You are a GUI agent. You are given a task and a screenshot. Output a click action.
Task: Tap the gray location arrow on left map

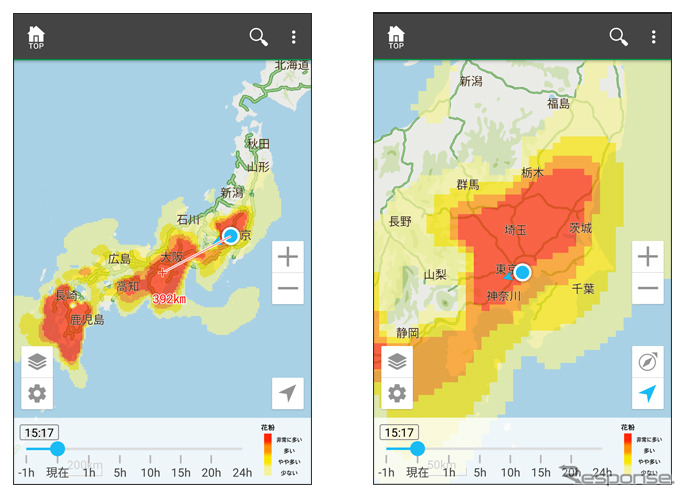[x=288, y=393]
